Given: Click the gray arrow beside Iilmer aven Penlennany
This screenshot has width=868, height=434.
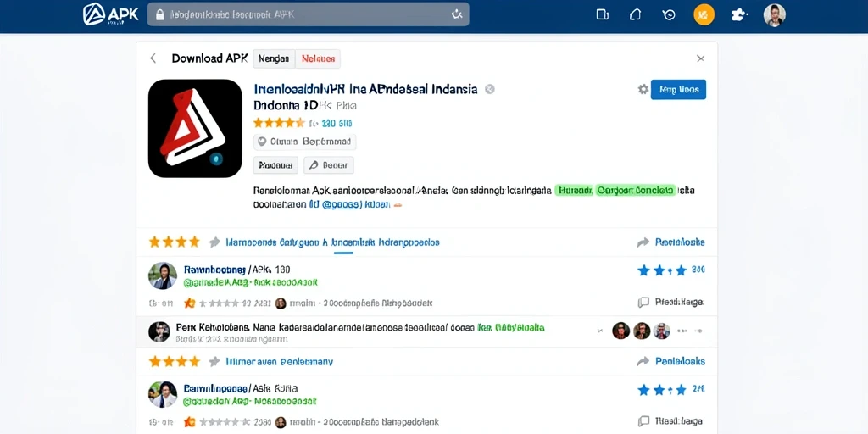Looking at the screenshot, I should (x=214, y=361).
